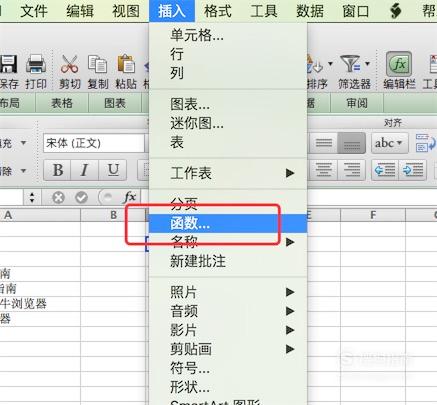
Task: Open the 数据 menu
Action: pyautogui.click(x=310, y=11)
